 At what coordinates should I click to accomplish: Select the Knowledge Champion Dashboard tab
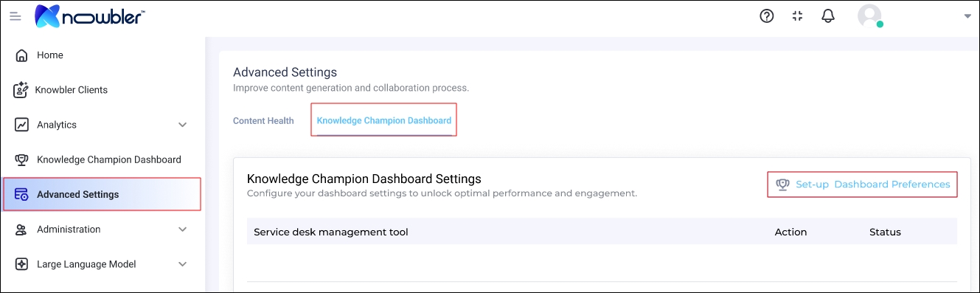point(384,120)
